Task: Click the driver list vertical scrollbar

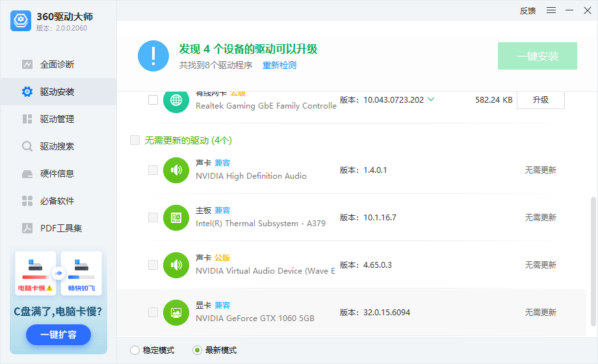Action: 593,262
